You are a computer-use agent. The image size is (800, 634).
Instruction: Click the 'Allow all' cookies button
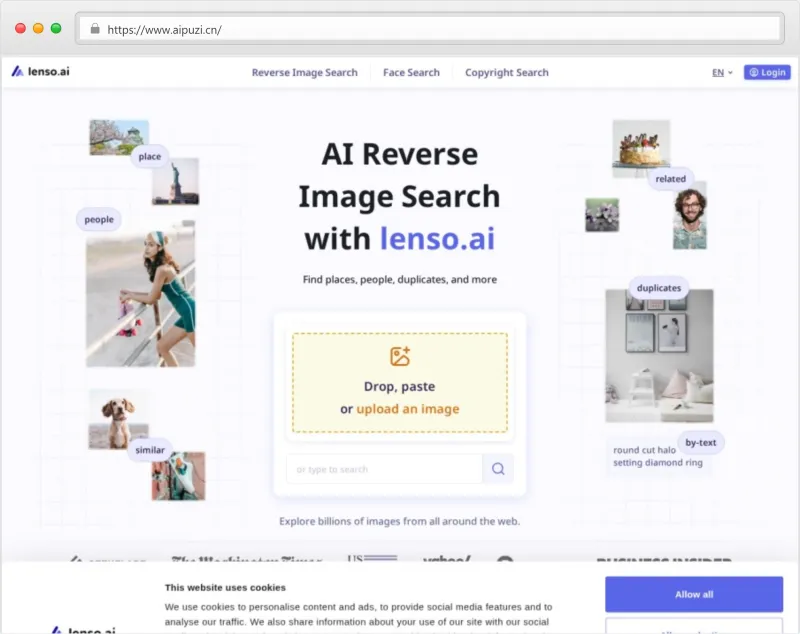pos(694,594)
